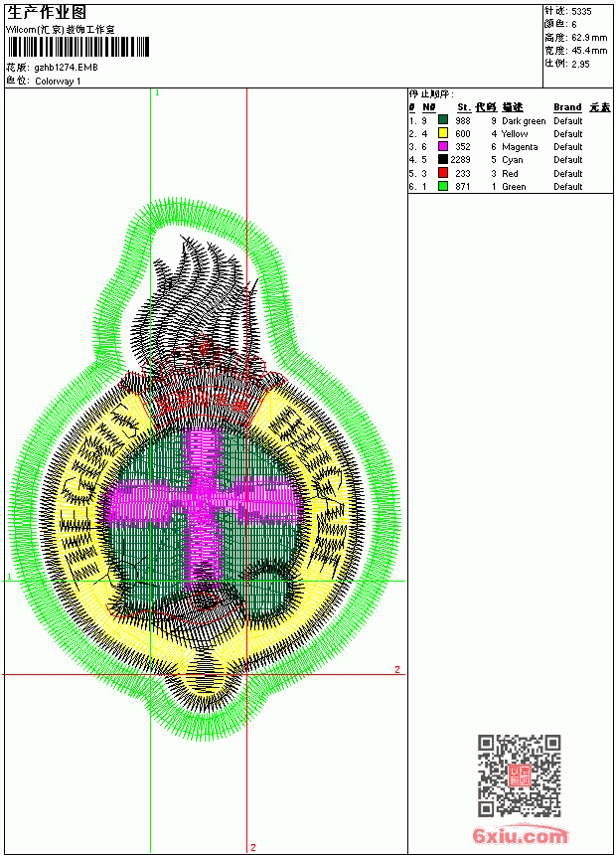This screenshot has height=855, width=616.
Task: Click the Dark green color swatch
Action: (x=443, y=120)
